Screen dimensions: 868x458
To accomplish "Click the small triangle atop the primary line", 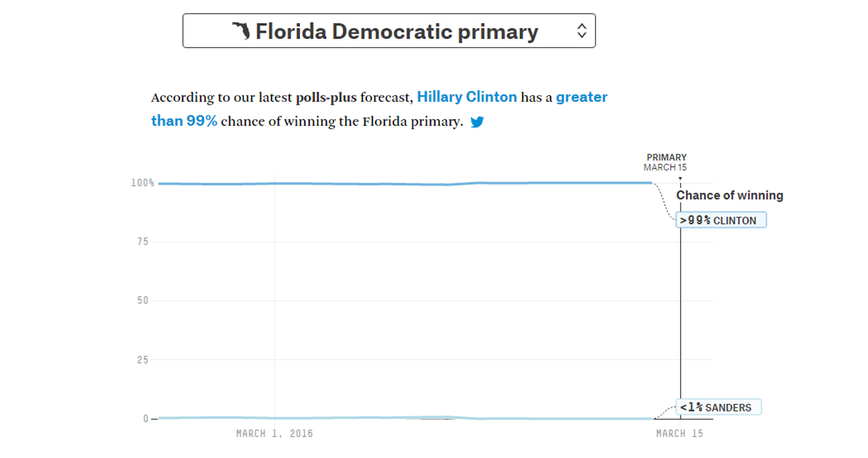I will coord(680,179).
